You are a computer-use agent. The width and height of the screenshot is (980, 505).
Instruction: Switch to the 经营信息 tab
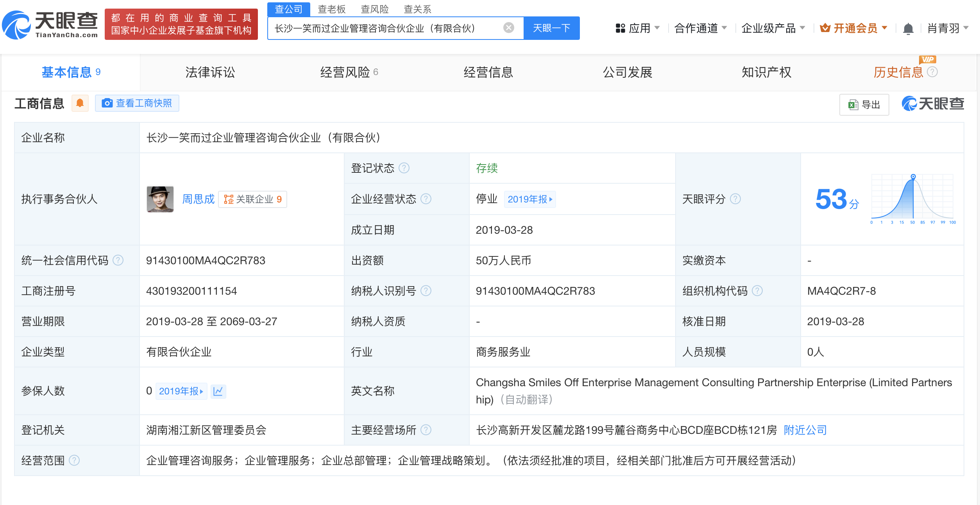coord(488,72)
